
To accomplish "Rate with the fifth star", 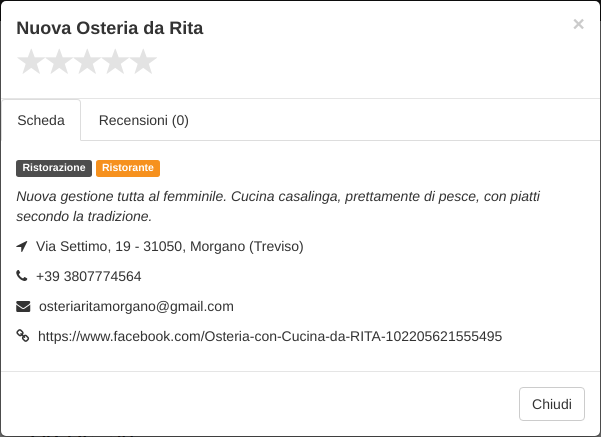I will coord(143,61).
